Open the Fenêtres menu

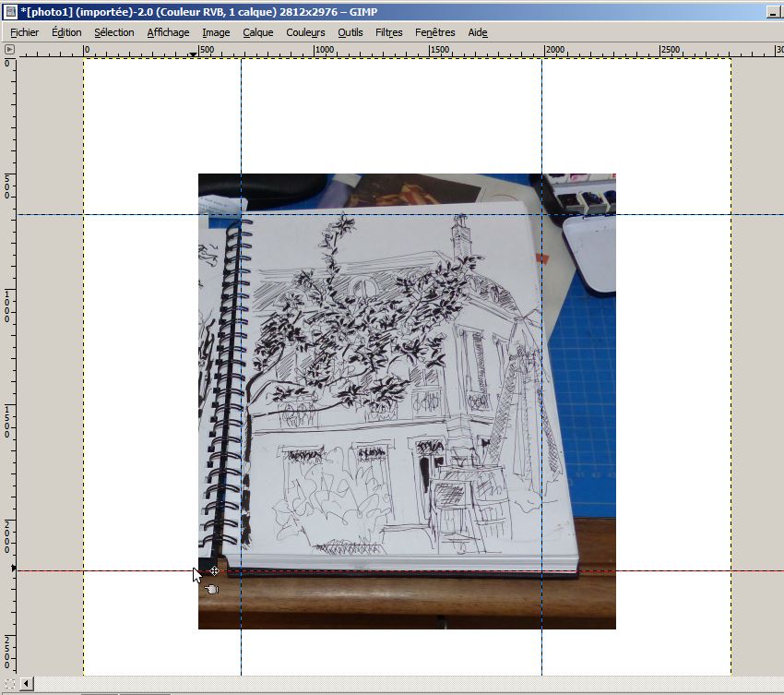435,32
